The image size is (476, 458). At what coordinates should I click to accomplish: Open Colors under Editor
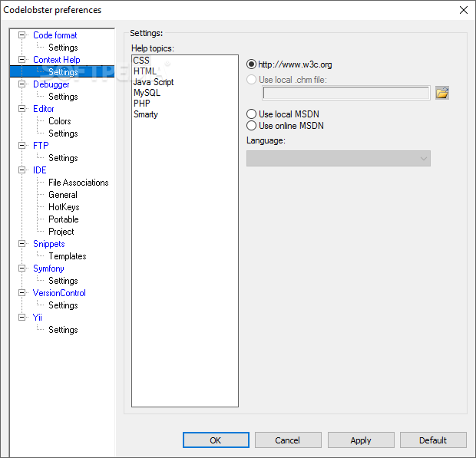[x=60, y=121]
